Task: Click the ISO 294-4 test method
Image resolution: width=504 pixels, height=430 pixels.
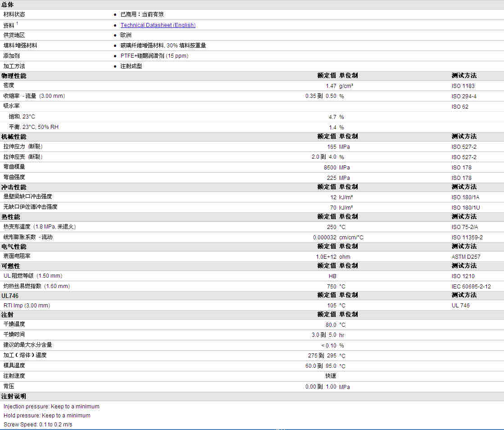Action: pos(464,96)
